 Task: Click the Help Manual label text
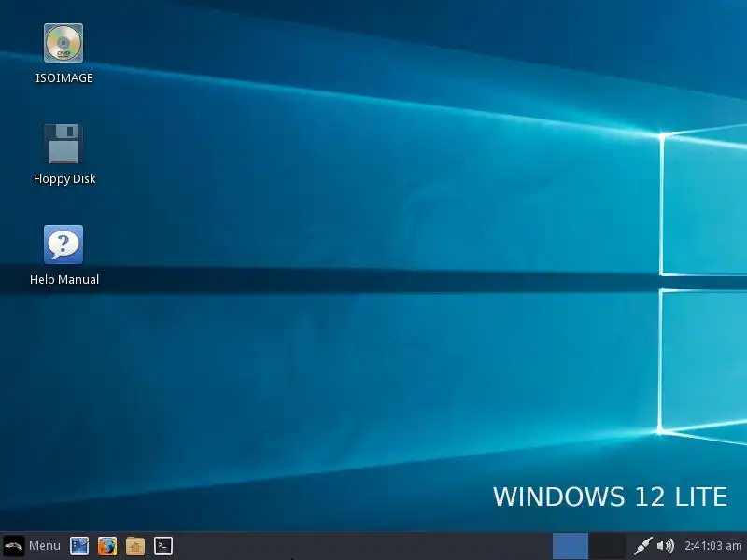64,279
